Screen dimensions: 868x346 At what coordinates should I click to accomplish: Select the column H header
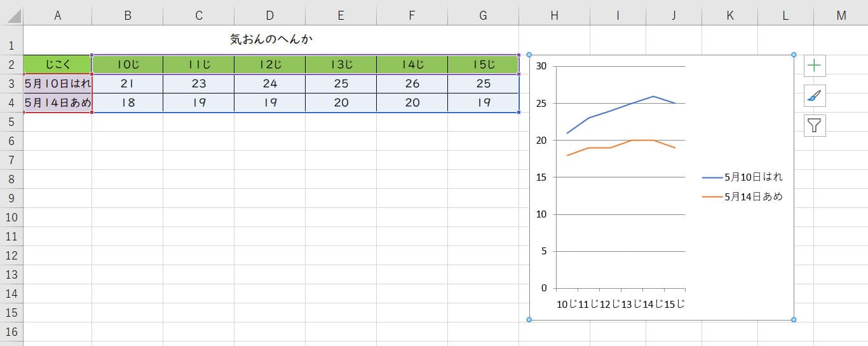click(x=555, y=16)
